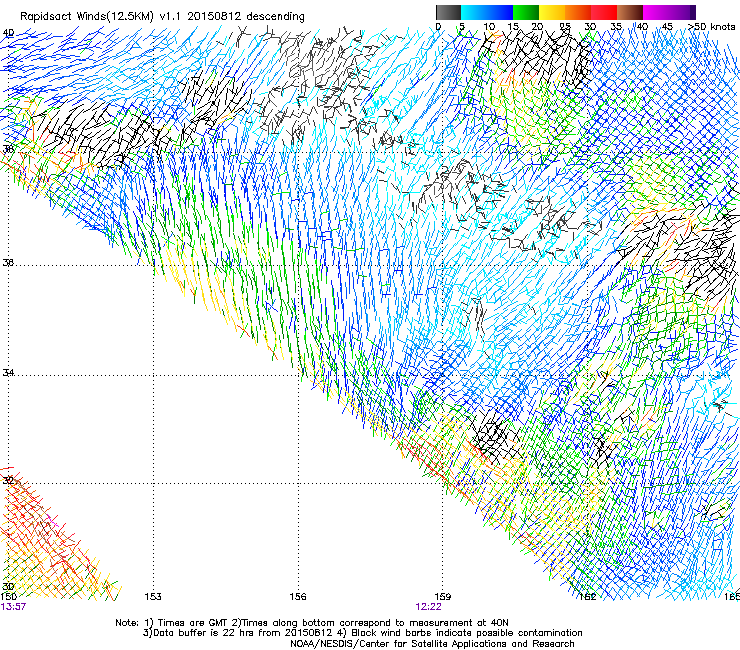Click the map title 'Rapidsact Winds(12.5KM) v1.1'
The image size is (740, 650).
[x=101, y=17]
